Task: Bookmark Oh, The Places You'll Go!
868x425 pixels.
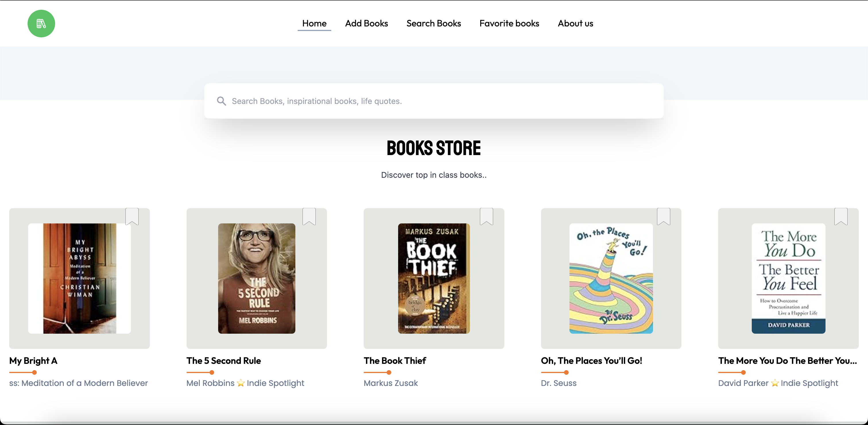Action: coord(663,216)
